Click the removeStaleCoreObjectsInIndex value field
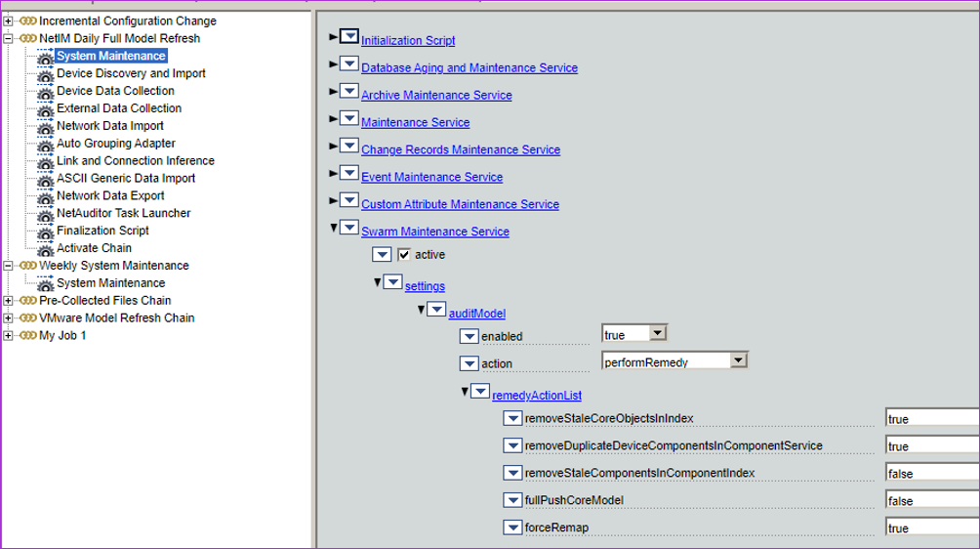Screen dimensions: 980x549 pyautogui.click(x=930, y=418)
